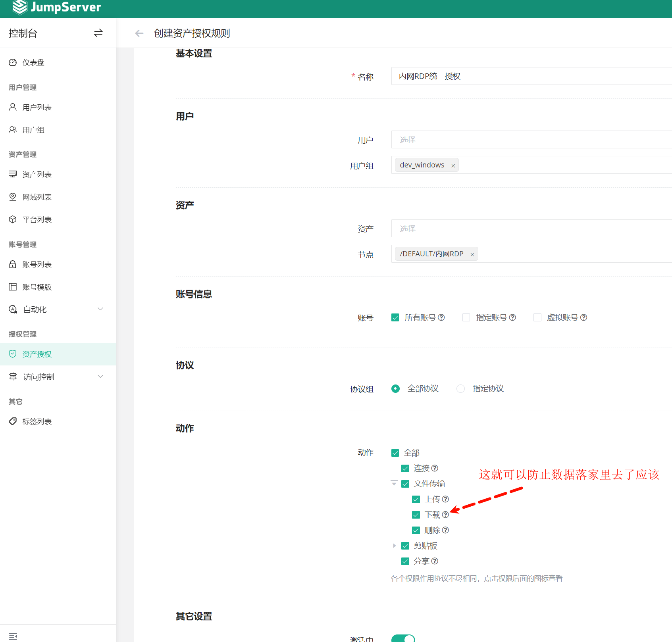Open 资产列表 in the sidebar
672x642 pixels.
coord(37,175)
